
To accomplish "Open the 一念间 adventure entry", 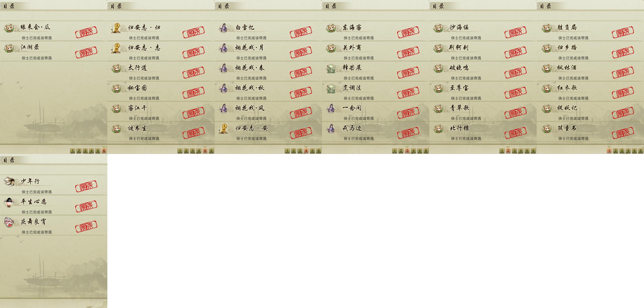I will pos(376,111).
